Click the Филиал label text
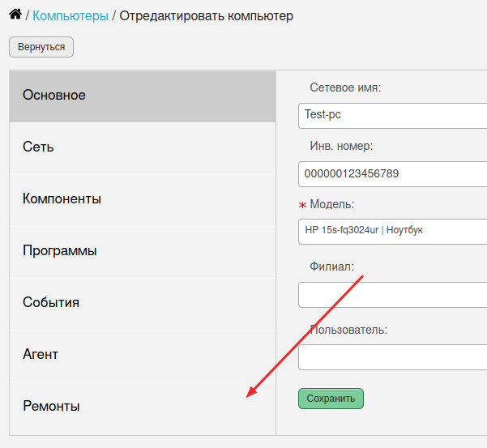The width and height of the screenshot is (487, 448). click(x=331, y=267)
